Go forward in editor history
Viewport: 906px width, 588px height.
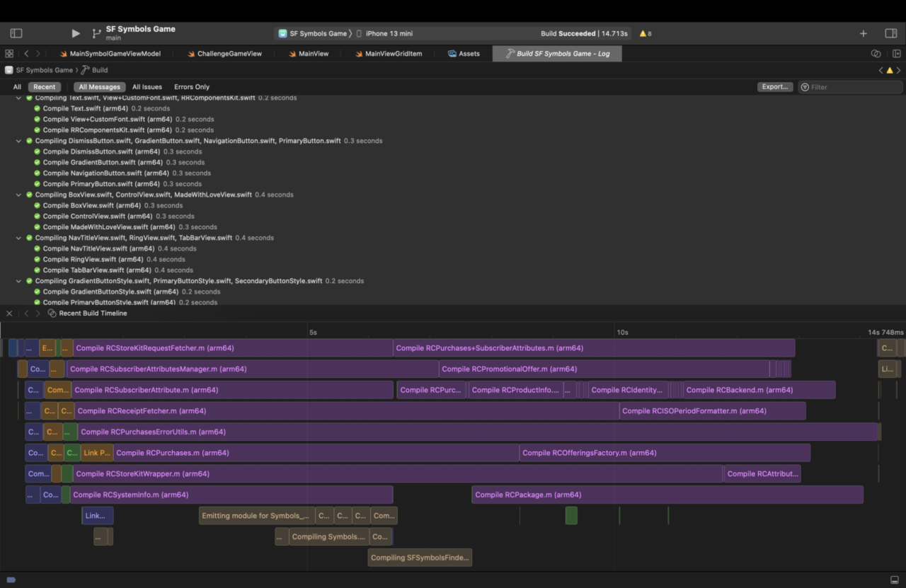pyautogui.click(x=38, y=53)
